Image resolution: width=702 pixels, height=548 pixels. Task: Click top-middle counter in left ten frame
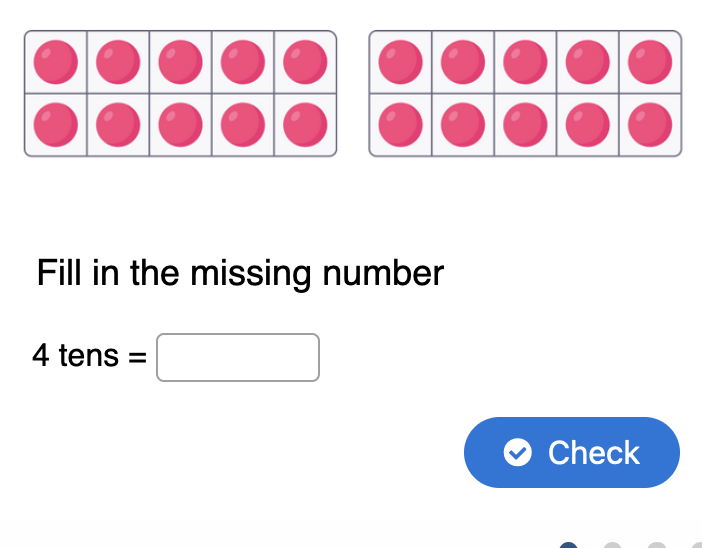coord(180,62)
